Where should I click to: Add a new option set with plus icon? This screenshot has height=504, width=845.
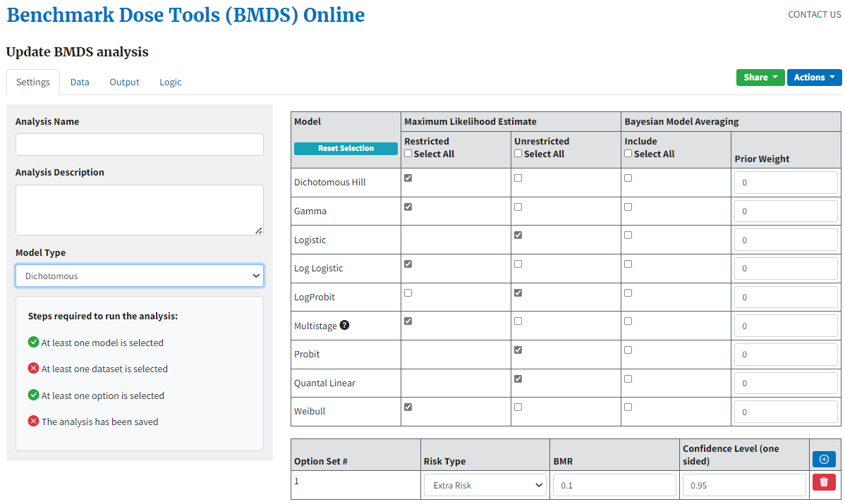pyautogui.click(x=823, y=460)
